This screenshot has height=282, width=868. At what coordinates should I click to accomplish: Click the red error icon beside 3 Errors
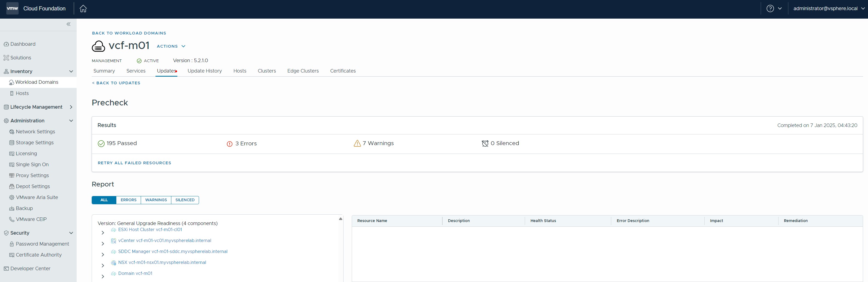point(230,144)
